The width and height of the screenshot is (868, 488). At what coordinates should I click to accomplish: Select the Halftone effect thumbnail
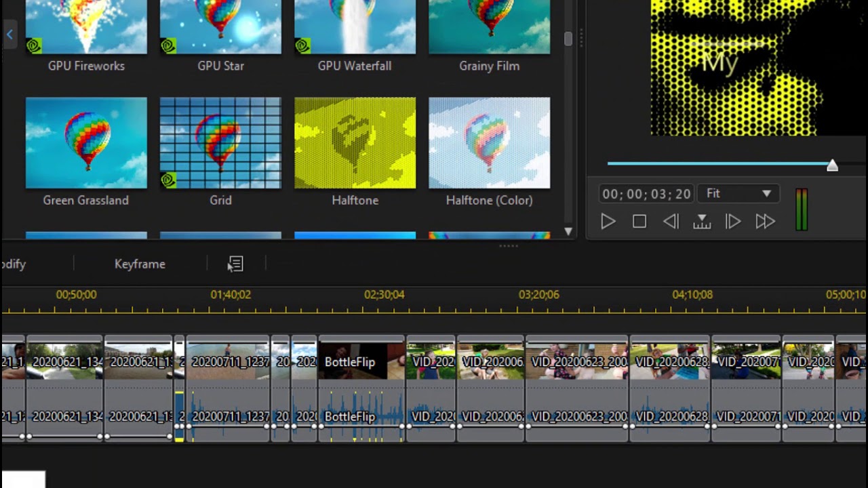point(355,143)
